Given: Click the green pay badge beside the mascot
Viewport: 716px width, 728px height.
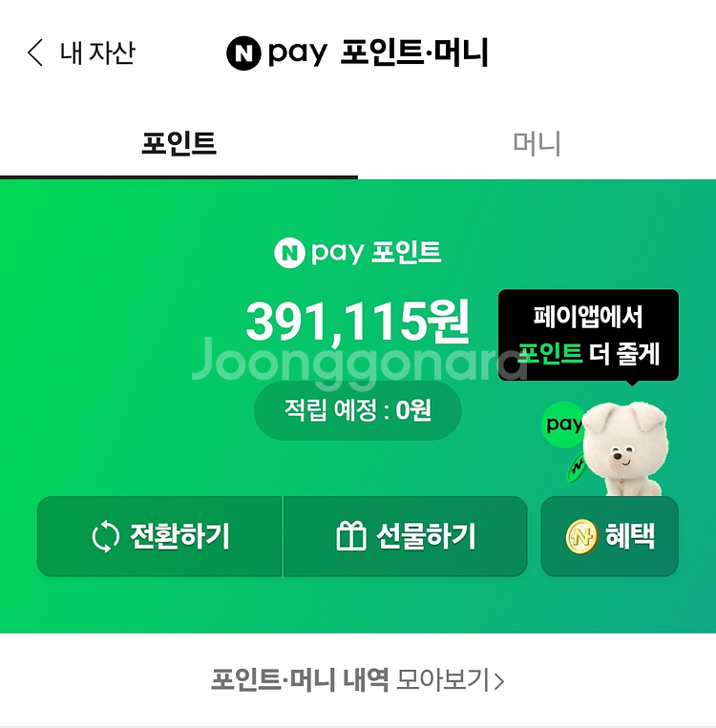Looking at the screenshot, I should [562, 425].
